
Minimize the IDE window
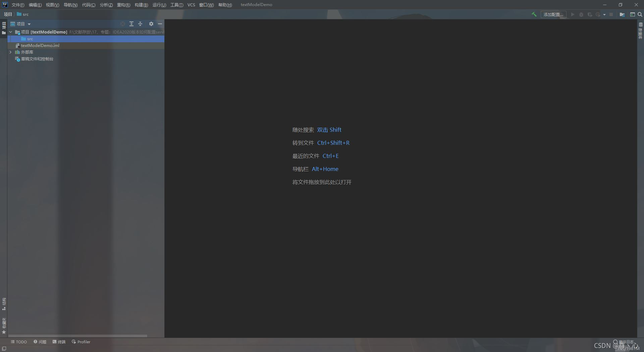coord(605,5)
